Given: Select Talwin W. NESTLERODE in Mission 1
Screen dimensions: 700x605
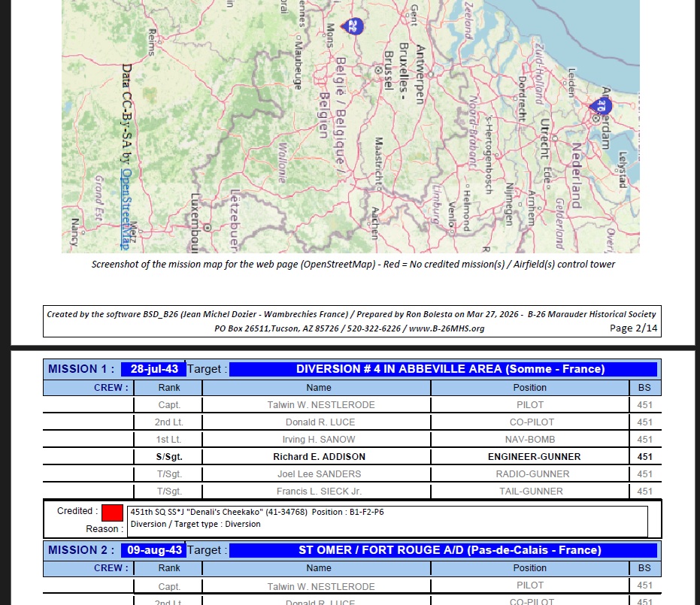Looking at the screenshot, I should coord(319,404).
